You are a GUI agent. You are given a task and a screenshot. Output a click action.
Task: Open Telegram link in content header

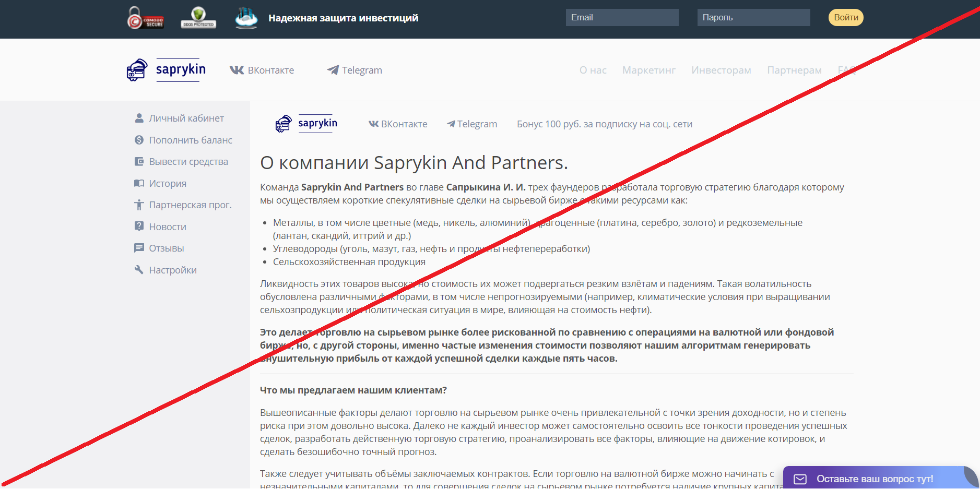point(472,124)
